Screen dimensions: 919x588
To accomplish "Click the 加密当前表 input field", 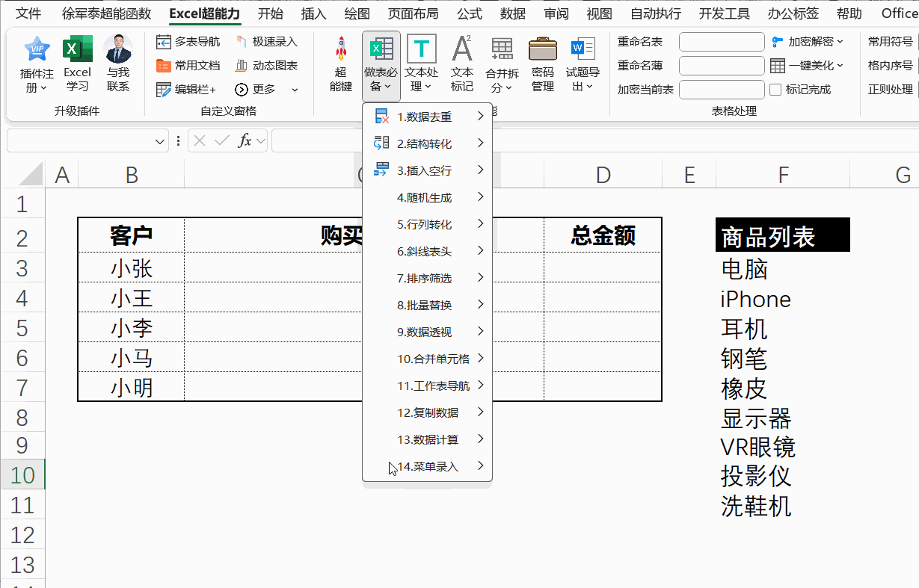I will (x=722, y=90).
